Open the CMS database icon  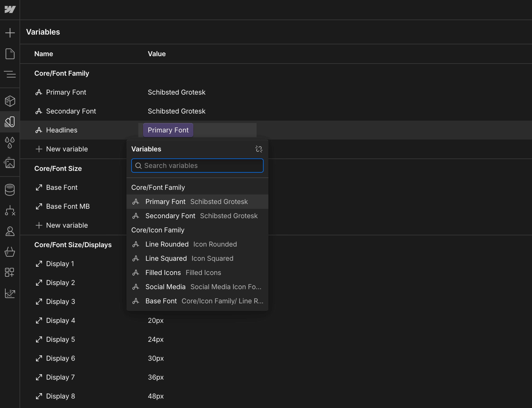coord(10,190)
